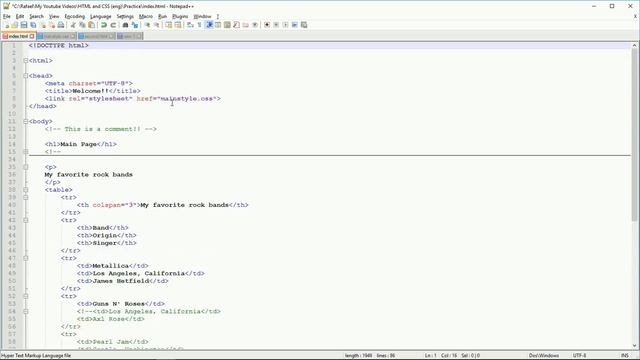Open the Language menu
Image resolution: width=640 pixels, height=360 pixels.
[x=100, y=16]
